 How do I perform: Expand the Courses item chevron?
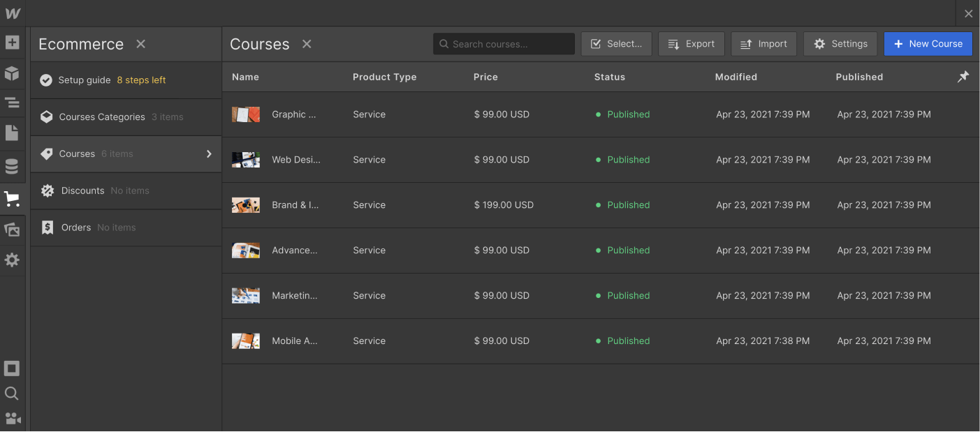click(209, 154)
